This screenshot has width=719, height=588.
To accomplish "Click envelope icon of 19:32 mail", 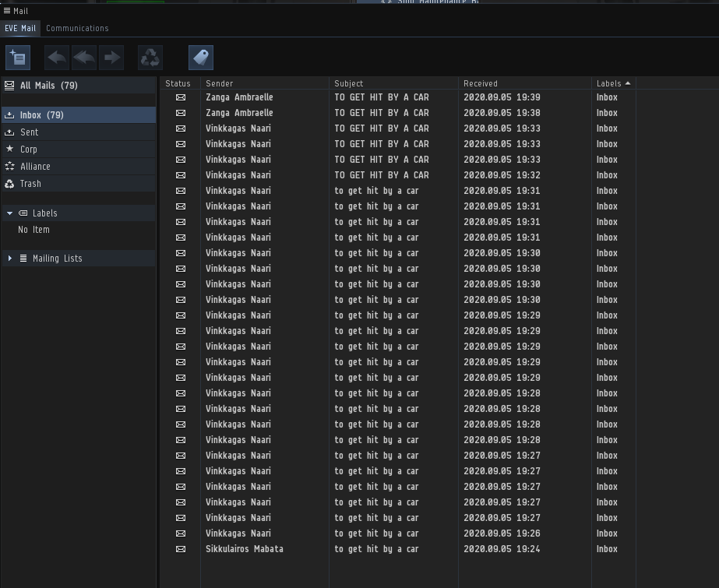I will (x=181, y=175).
